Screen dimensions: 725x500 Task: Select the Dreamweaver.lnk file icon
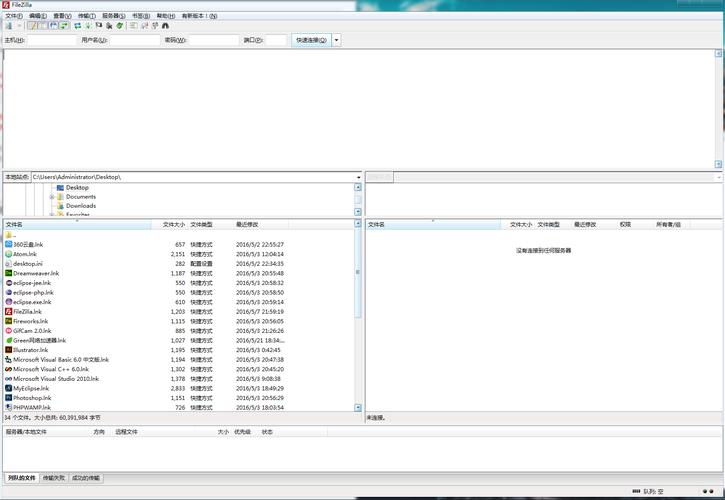8,273
